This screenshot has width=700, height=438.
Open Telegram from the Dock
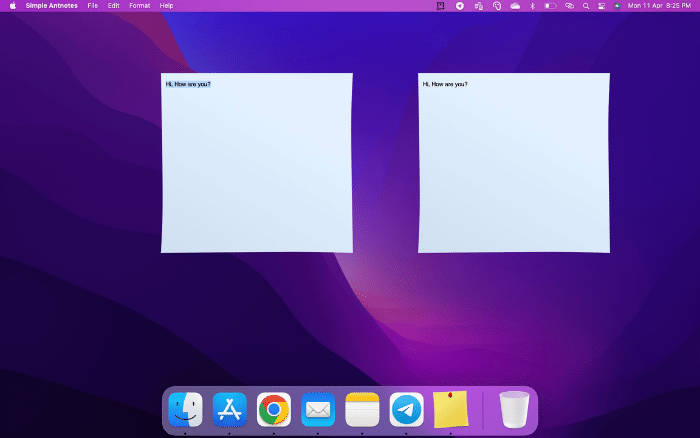[406, 409]
